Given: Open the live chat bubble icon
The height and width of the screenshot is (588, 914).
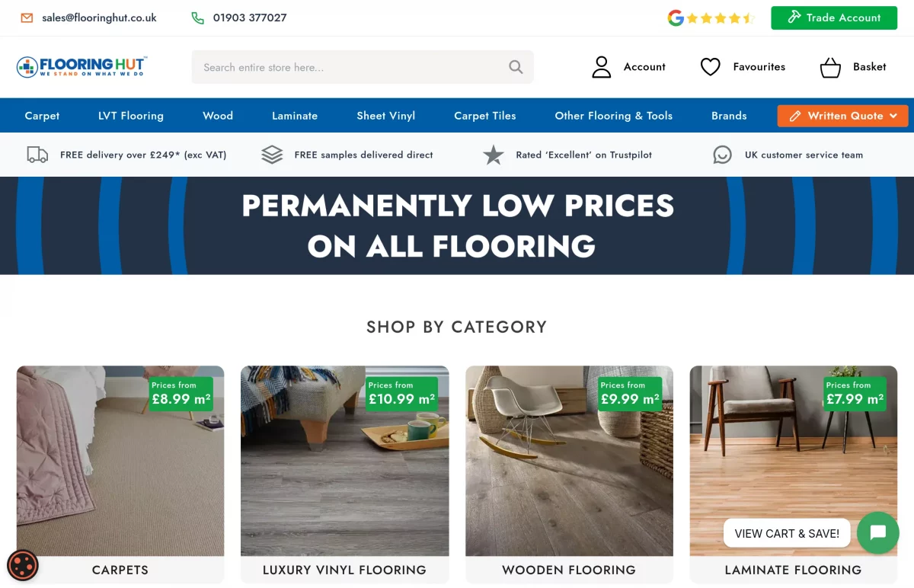Looking at the screenshot, I should 877,533.
